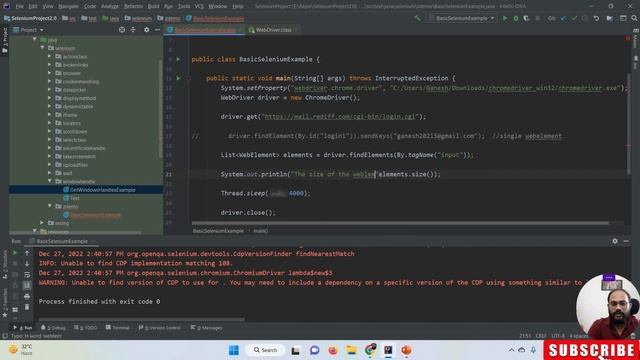
Task: Build project with the hammer icon
Action: coord(417,18)
